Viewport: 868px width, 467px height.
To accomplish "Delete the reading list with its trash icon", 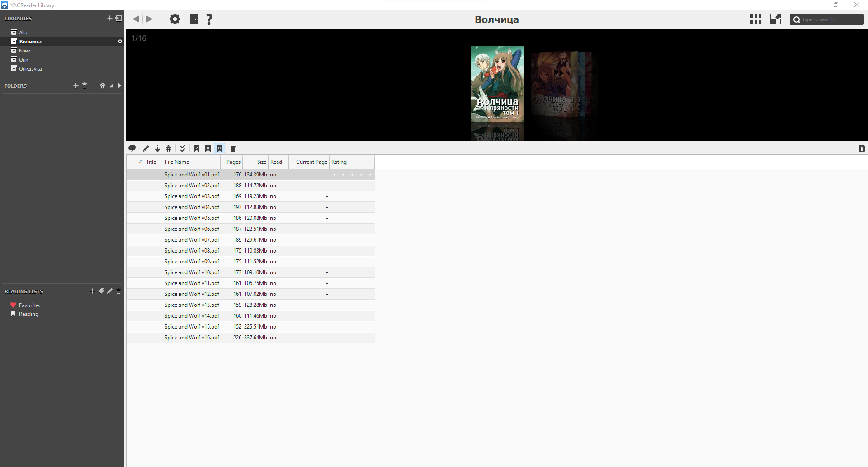I will (x=118, y=291).
